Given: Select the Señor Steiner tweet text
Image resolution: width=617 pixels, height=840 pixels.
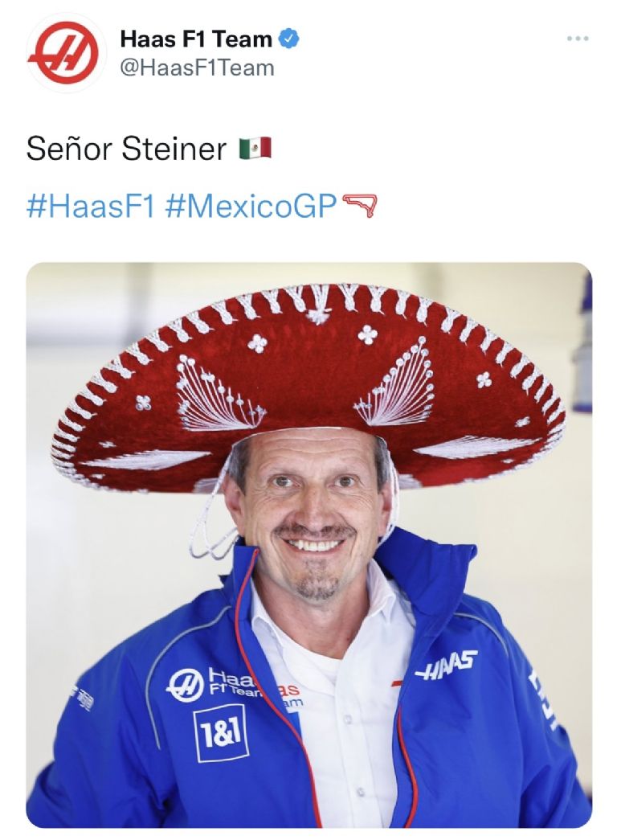Looking at the screenshot, I should [x=126, y=149].
